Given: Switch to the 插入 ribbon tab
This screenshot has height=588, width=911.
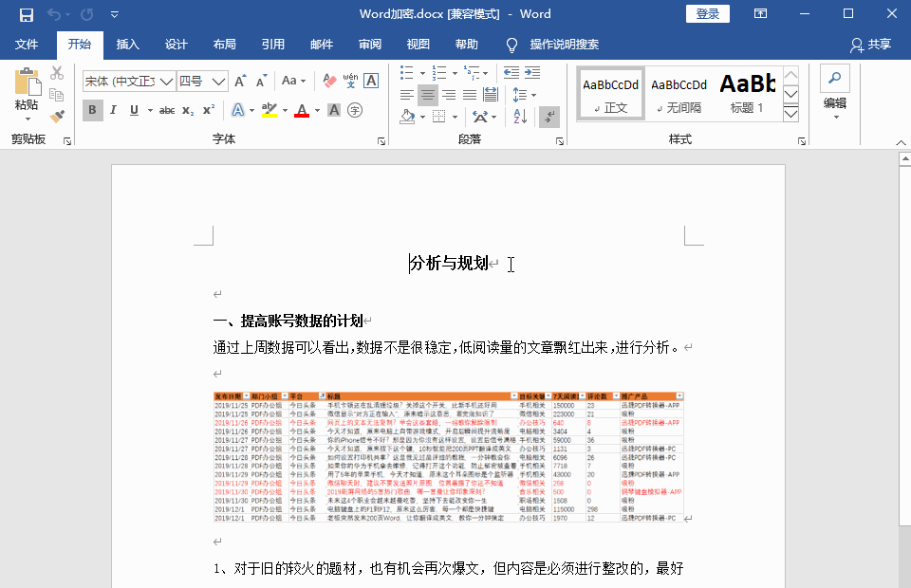Looking at the screenshot, I should tap(127, 44).
